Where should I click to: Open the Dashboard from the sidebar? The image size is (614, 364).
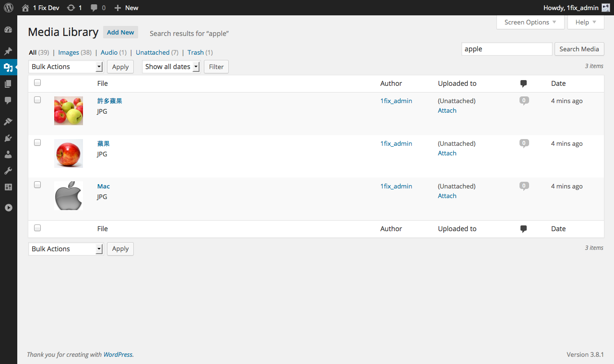(8, 30)
